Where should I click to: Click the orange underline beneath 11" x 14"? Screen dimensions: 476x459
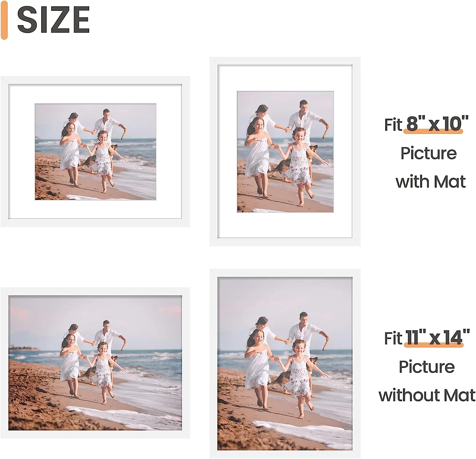434,345
